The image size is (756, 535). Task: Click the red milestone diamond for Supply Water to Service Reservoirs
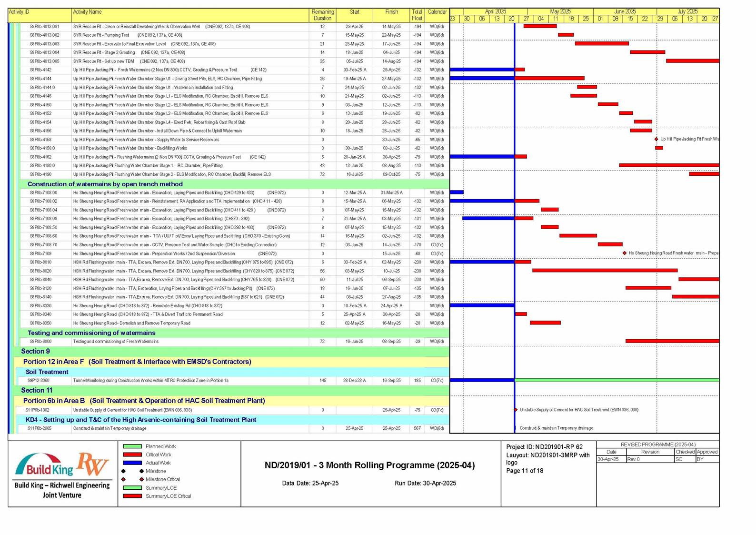pyautogui.click(x=657, y=139)
